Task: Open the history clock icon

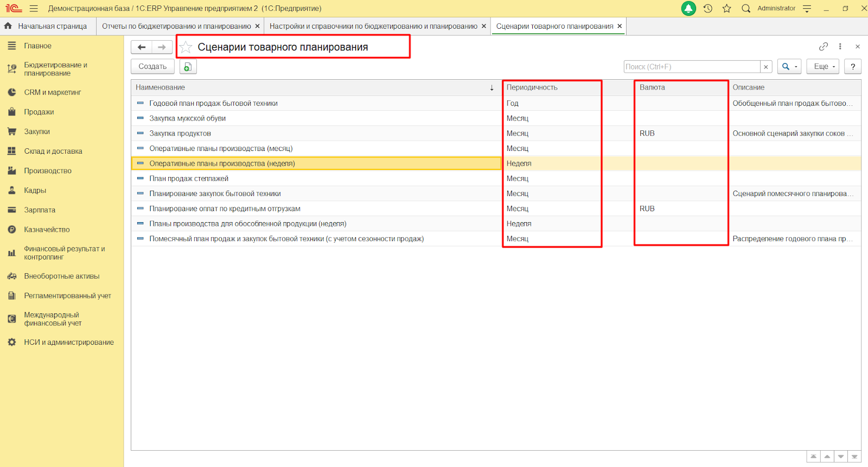Action: click(x=708, y=9)
